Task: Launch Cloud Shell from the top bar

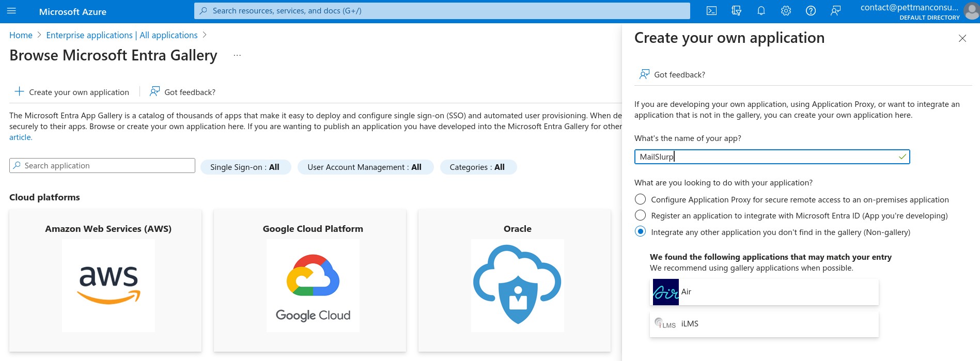Action: pos(711,11)
